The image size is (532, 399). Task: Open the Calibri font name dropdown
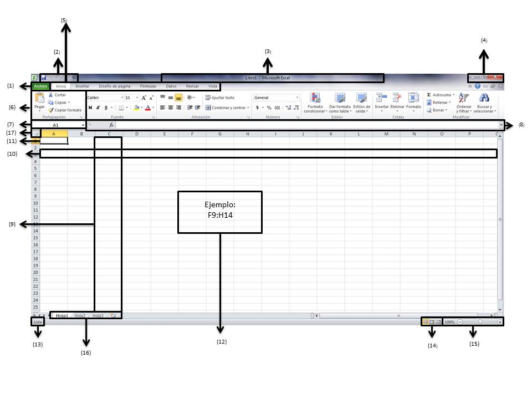tap(122, 96)
